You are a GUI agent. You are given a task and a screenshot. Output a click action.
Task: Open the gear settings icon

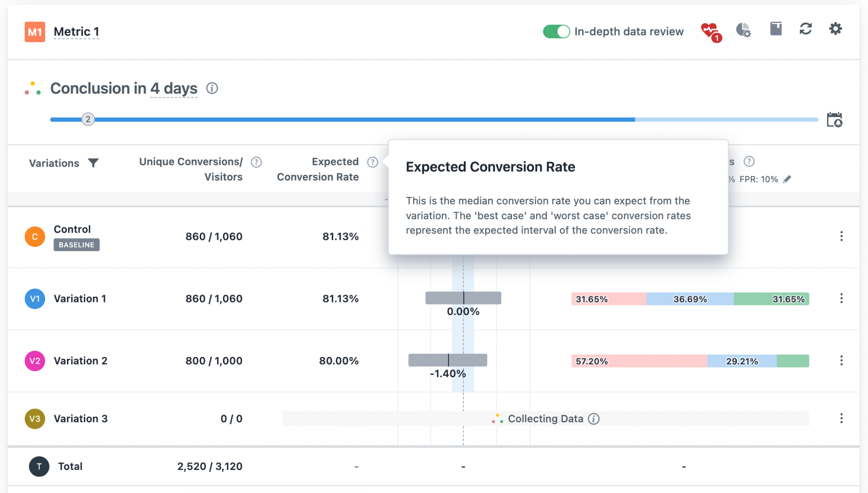[x=835, y=29]
